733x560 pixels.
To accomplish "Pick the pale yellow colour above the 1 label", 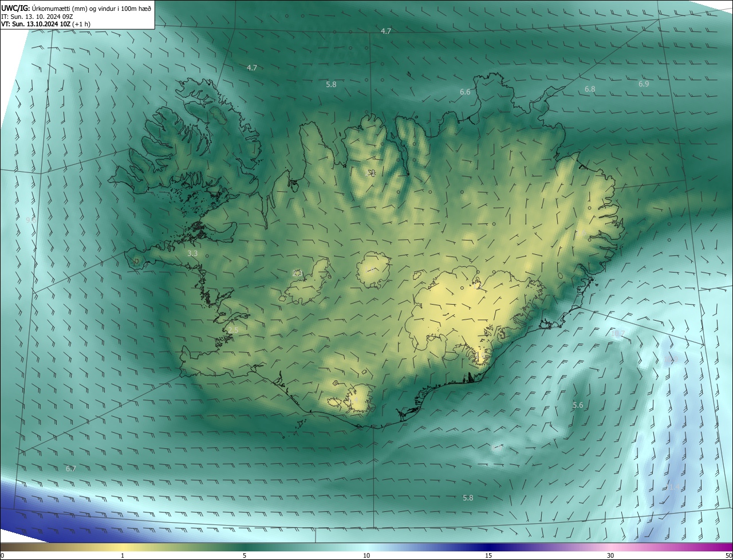I will tap(123, 547).
